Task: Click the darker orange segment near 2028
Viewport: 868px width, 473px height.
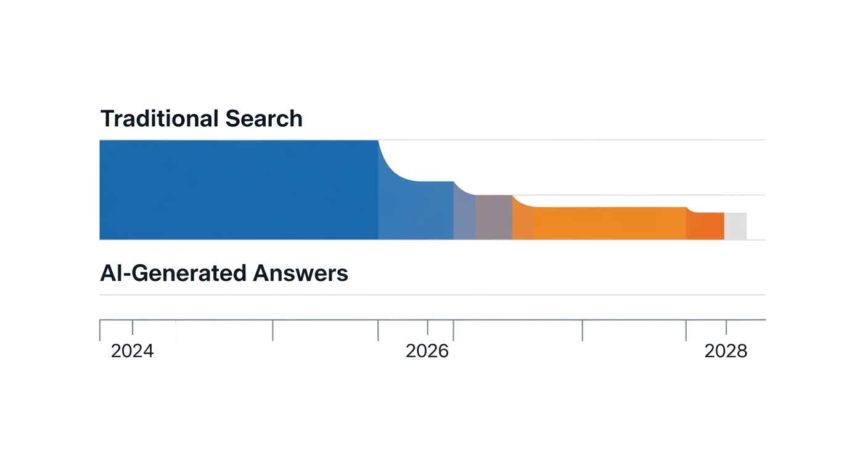Action: point(705,225)
